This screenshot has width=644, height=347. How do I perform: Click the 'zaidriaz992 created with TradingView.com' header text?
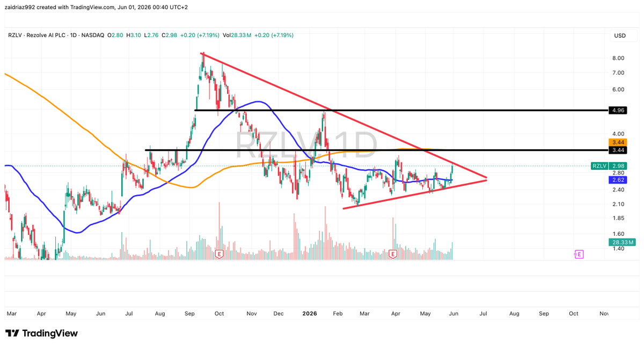60,7
